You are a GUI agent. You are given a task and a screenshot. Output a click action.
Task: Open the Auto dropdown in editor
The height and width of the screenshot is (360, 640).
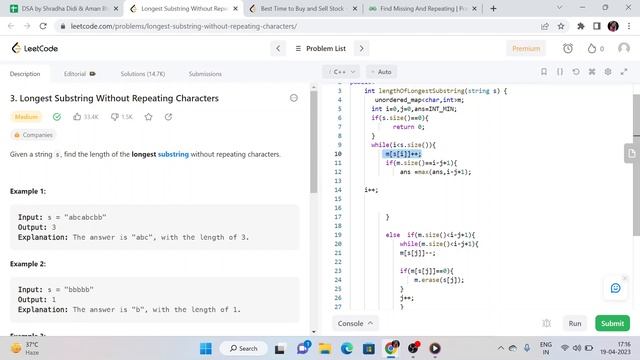tap(381, 72)
